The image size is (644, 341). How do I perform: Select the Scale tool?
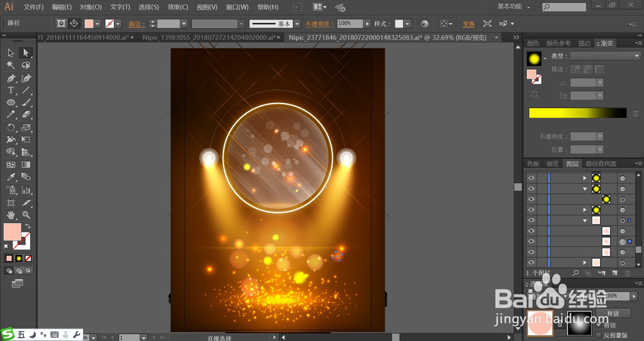26,127
